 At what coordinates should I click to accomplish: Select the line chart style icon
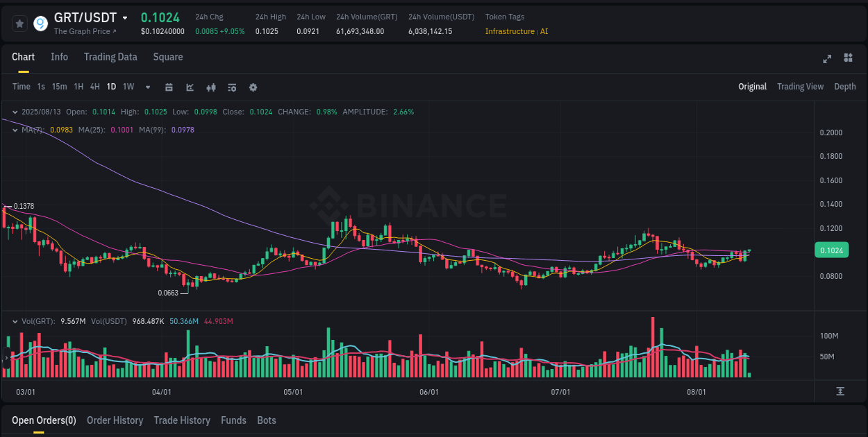[x=190, y=87]
